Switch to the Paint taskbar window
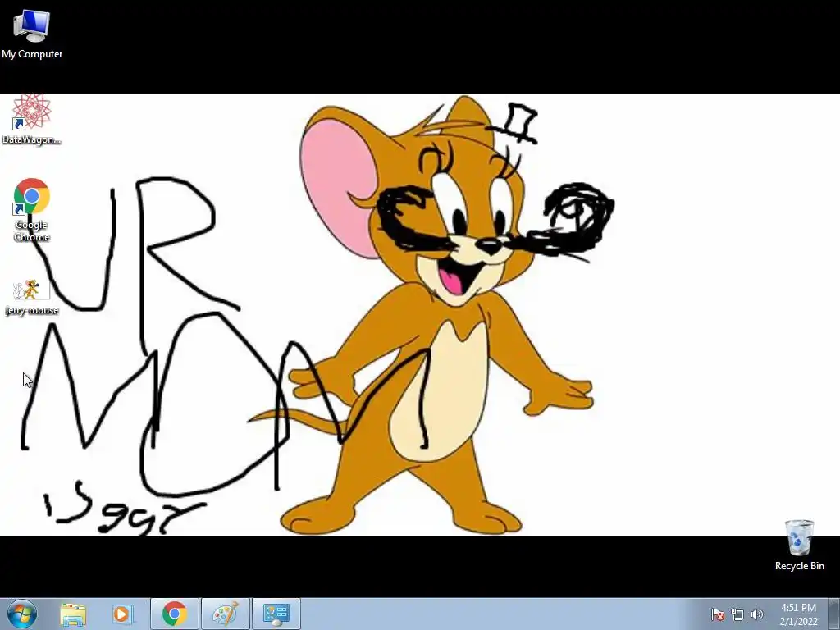Screen dimensions: 840x630 tap(225, 614)
